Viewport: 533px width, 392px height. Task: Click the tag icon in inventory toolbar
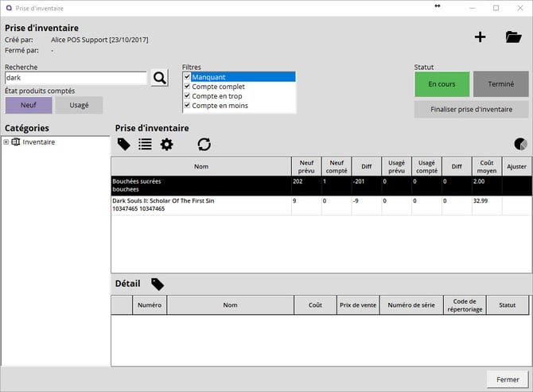[x=123, y=144]
